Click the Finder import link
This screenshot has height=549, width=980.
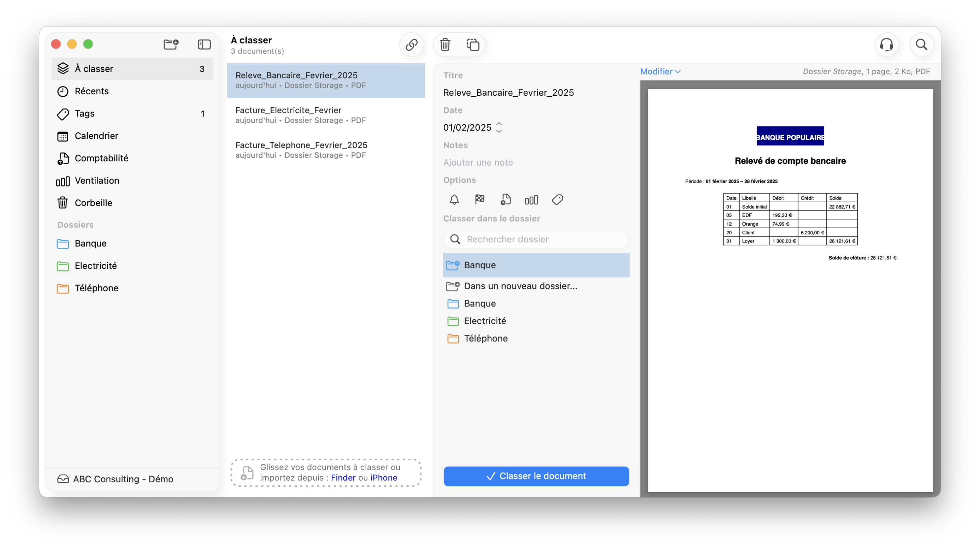(x=343, y=478)
